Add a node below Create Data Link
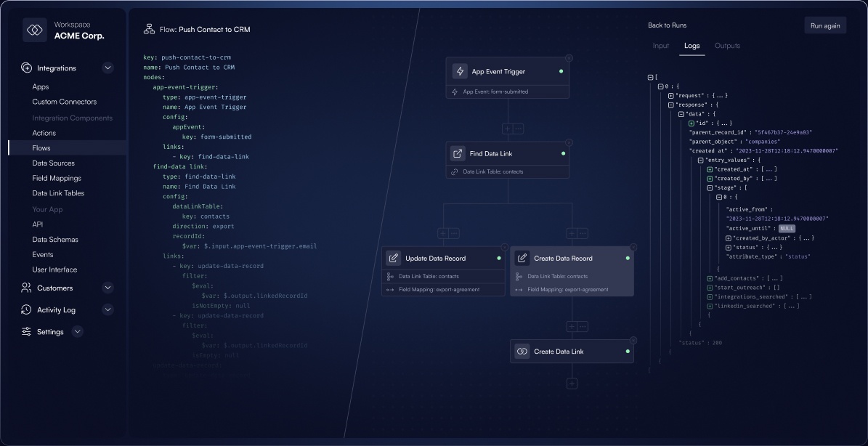This screenshot has height=446, width=868. coord(572,384)
